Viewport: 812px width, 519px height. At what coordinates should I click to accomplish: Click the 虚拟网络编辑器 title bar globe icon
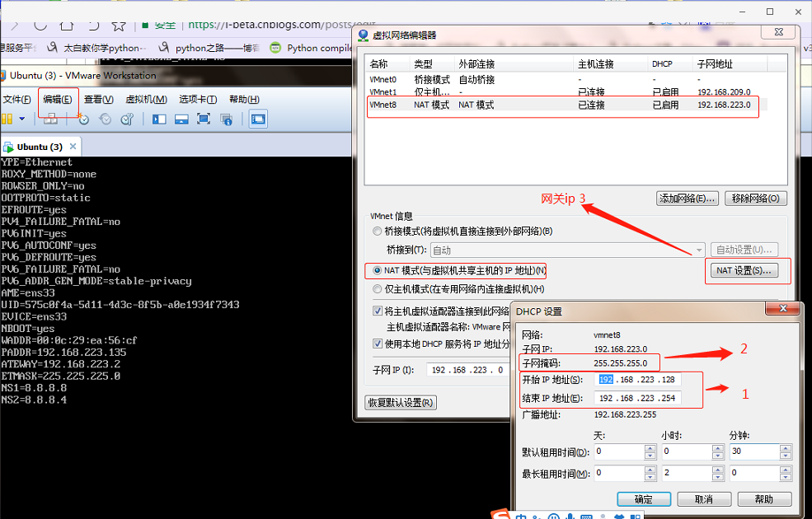click(x=364, y=35)
